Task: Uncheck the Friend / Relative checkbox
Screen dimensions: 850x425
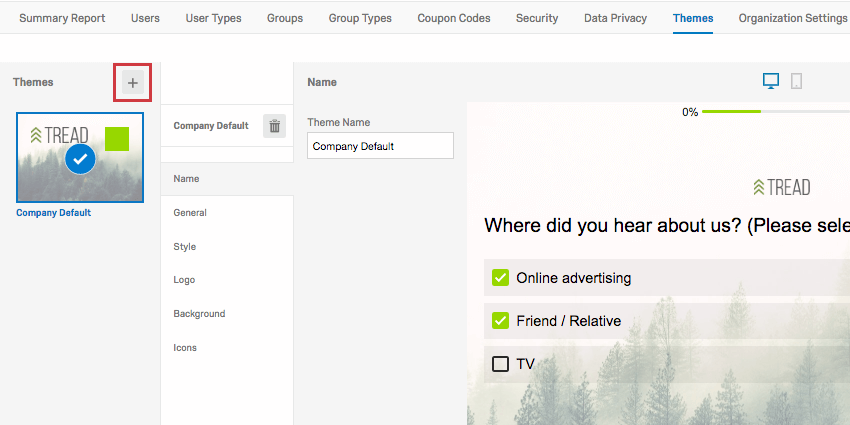Action: coord(500,320)
